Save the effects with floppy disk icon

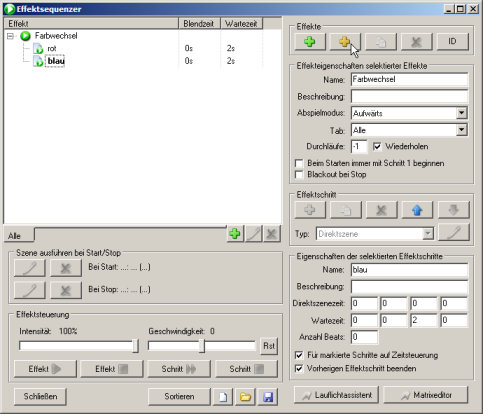pos(268,397)
